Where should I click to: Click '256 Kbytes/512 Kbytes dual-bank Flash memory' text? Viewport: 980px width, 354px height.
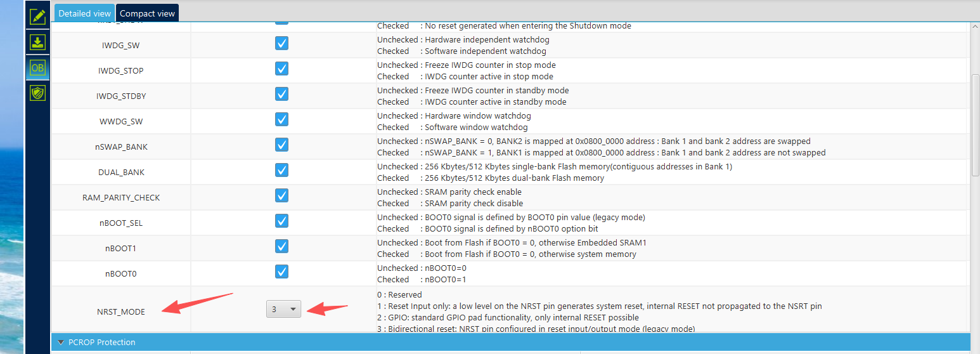click(514, 178)
